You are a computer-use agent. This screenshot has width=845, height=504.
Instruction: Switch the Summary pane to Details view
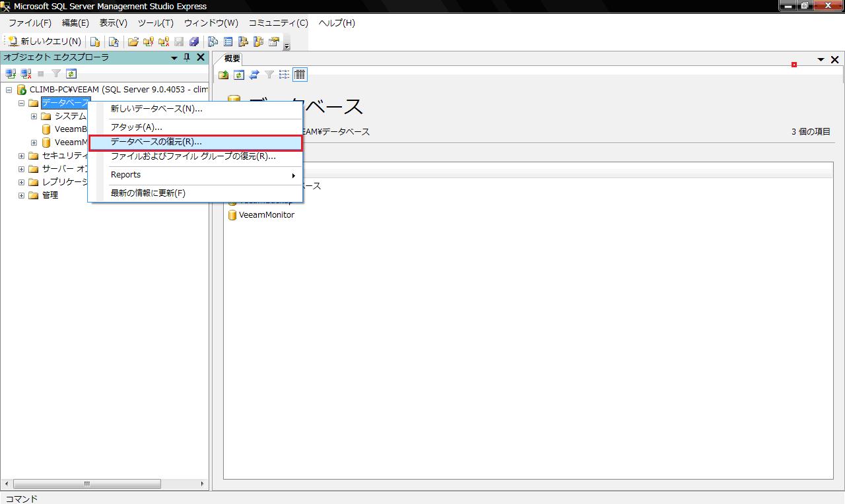[300, 75]
